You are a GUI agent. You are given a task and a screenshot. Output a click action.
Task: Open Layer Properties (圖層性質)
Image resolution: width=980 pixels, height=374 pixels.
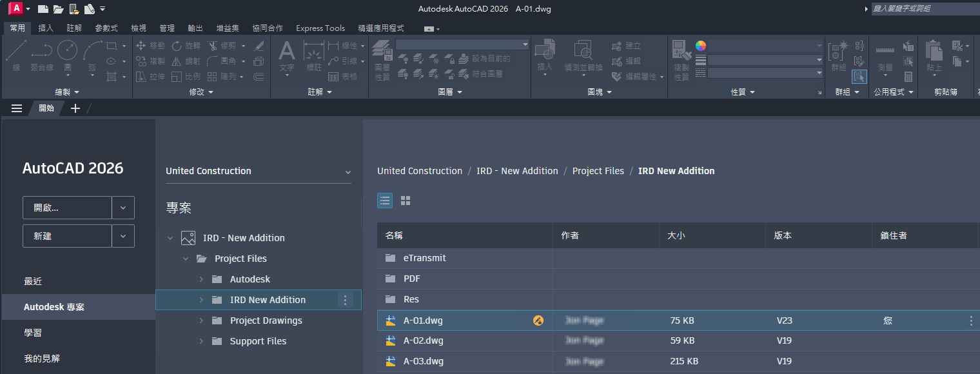click(x=382, y=59)
